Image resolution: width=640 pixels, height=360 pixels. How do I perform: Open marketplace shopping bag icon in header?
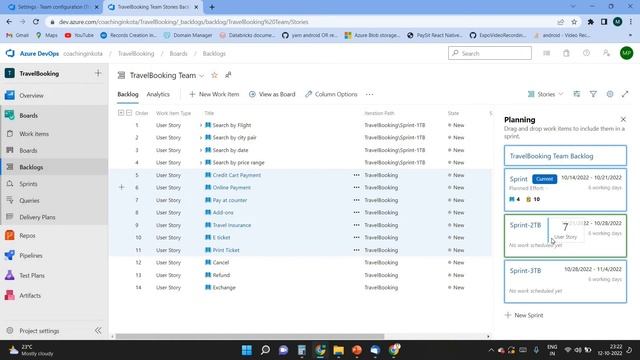(x=566, y=53)
